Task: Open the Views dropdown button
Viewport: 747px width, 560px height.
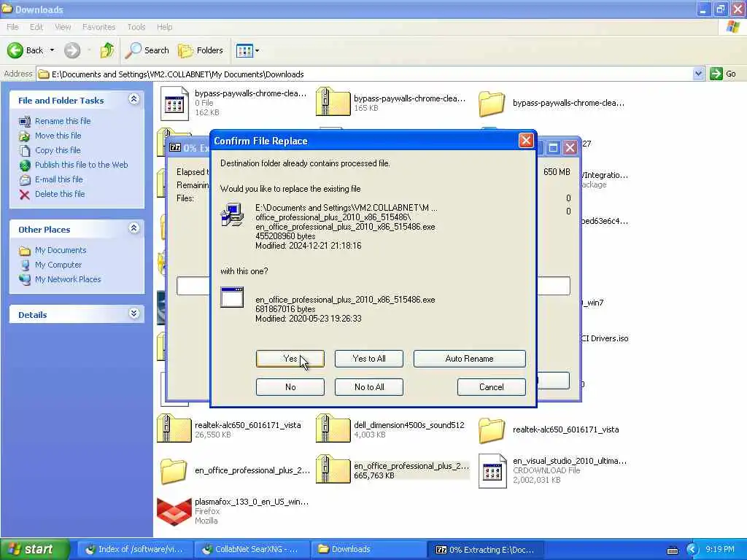Action: [248, 50]
